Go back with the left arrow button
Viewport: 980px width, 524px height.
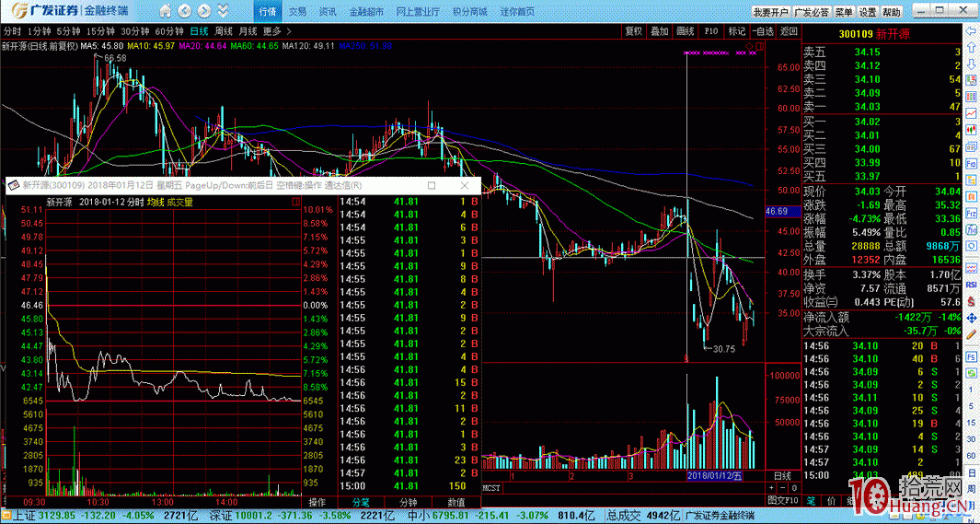point(184,11)
